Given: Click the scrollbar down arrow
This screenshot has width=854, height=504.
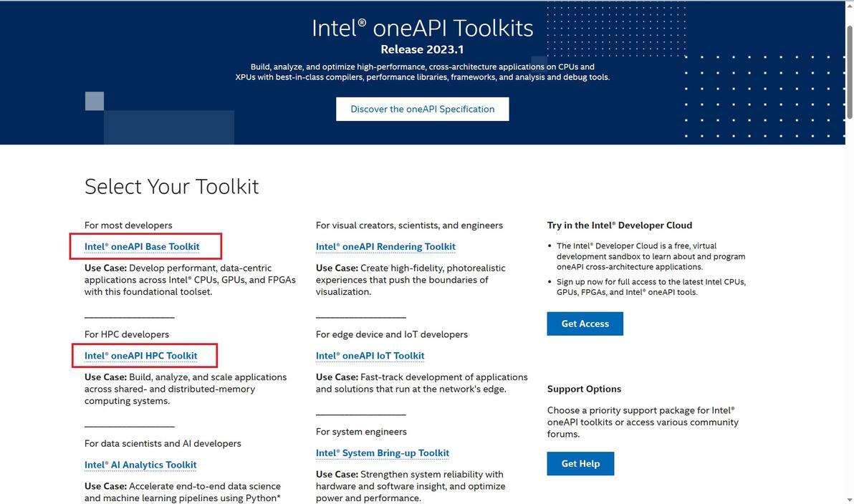Looking at the screenshot, I should click(849, 498).
